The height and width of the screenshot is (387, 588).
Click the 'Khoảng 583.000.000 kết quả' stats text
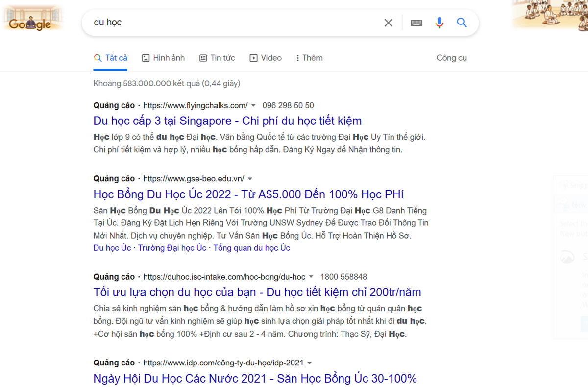click(167, 83)
